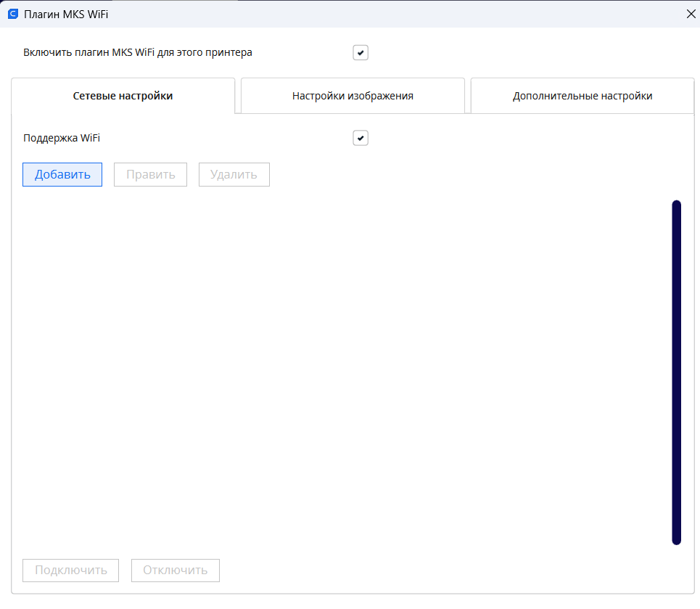The image size is (700, 609).
Task: Toggle the Поддержка WiFi checkbox
Action: [x=361, y=138]
